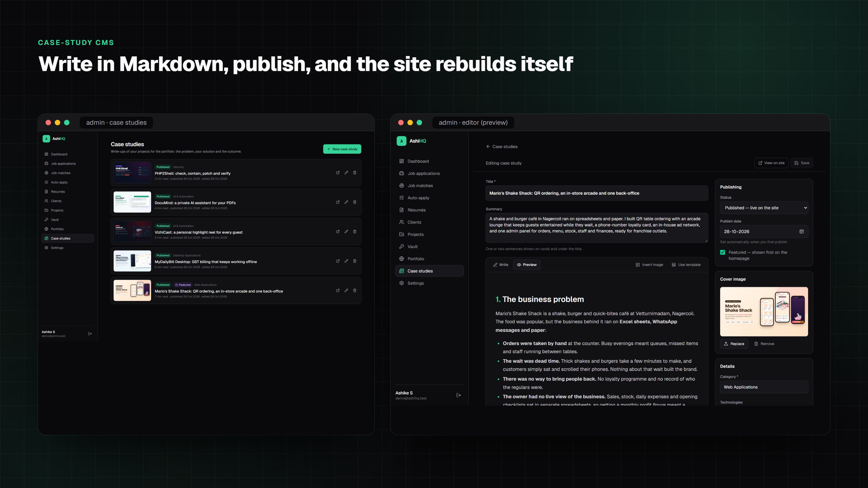Open Status dropdown Published live on site
Viewport: 868px width, 488px height.
(764, 208)
